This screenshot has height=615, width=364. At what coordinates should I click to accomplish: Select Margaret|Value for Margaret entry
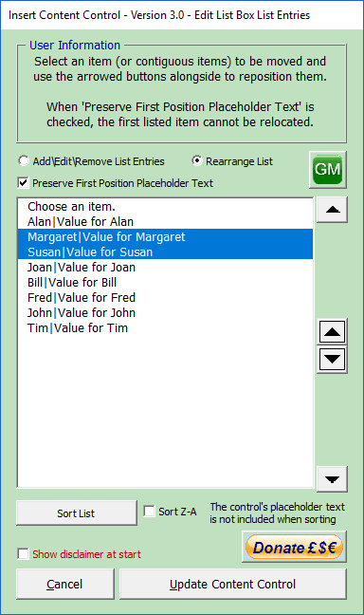[165, 237]
